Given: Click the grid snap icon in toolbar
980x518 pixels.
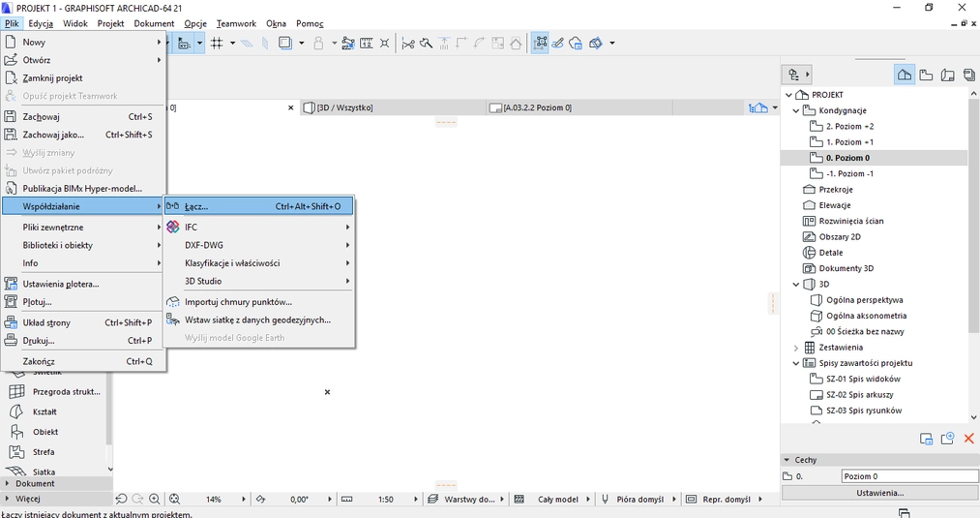Looking at the screenshot, I should (217, 44).
